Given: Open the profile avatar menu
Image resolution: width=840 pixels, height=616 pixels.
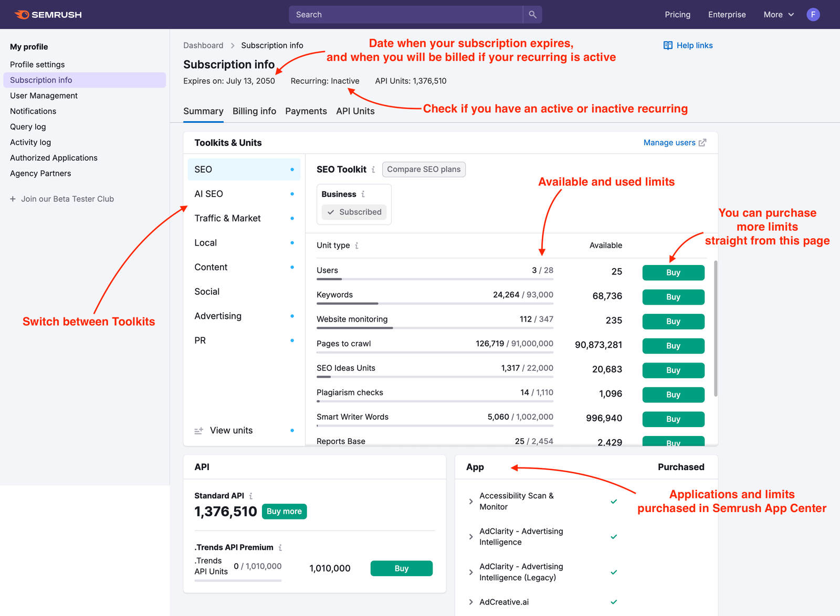Looking at the screenshot, I should [x=813, y=14].
